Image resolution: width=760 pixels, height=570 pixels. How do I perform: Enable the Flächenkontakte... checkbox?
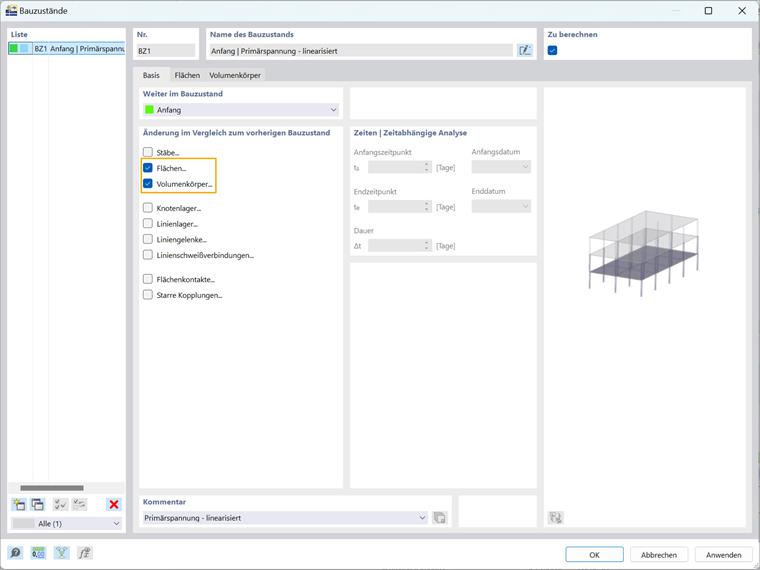coord(148,279)
